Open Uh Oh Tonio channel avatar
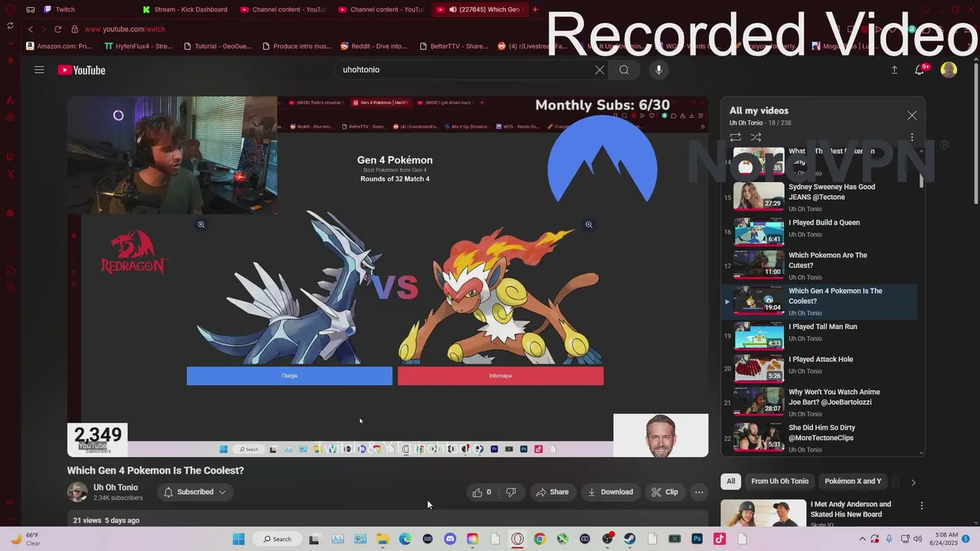 pos(77,492)
